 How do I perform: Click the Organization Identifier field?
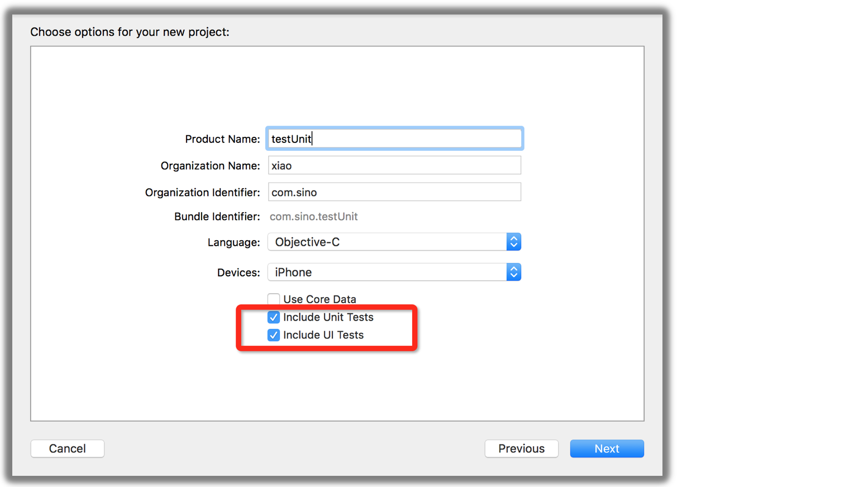coord(394,192)
